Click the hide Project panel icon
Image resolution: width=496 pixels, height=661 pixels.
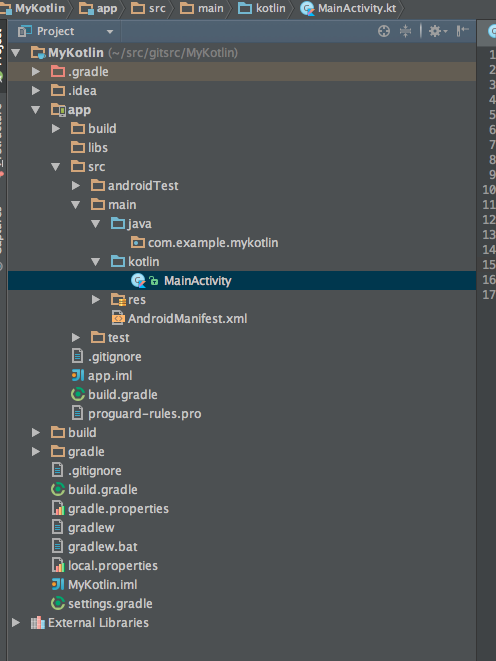[463, 31]
